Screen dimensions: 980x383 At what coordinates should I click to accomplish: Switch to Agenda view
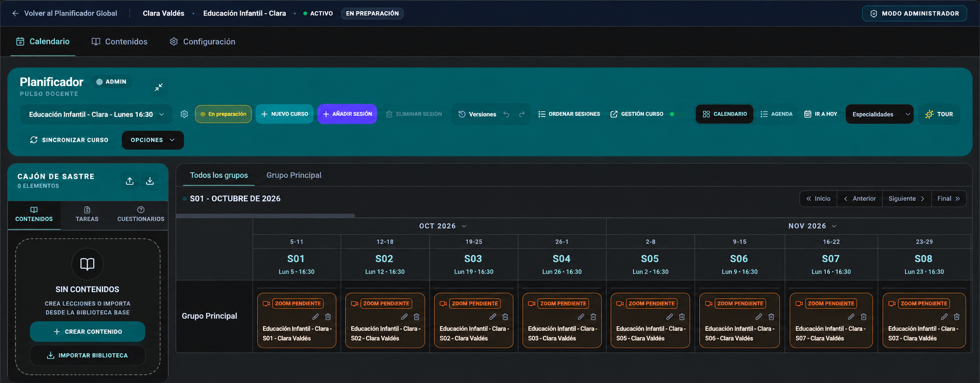(x=776, y=114)
